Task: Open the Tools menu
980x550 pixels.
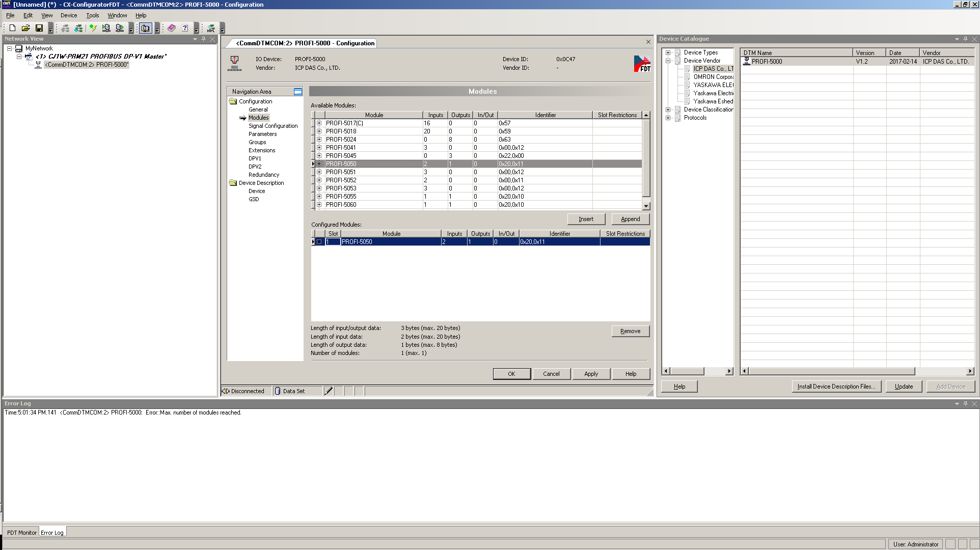Action: (x=92, y=15)
